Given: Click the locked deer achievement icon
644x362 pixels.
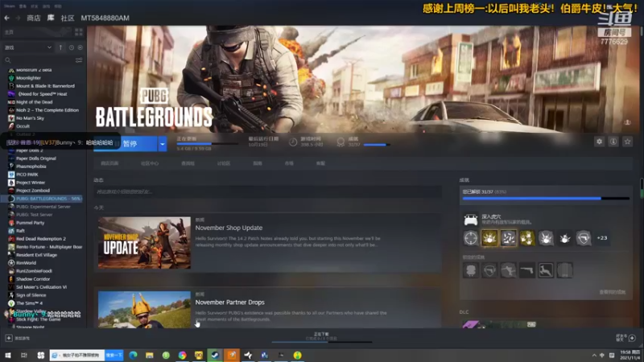Looking at the screenshot, I should [546, 270].
